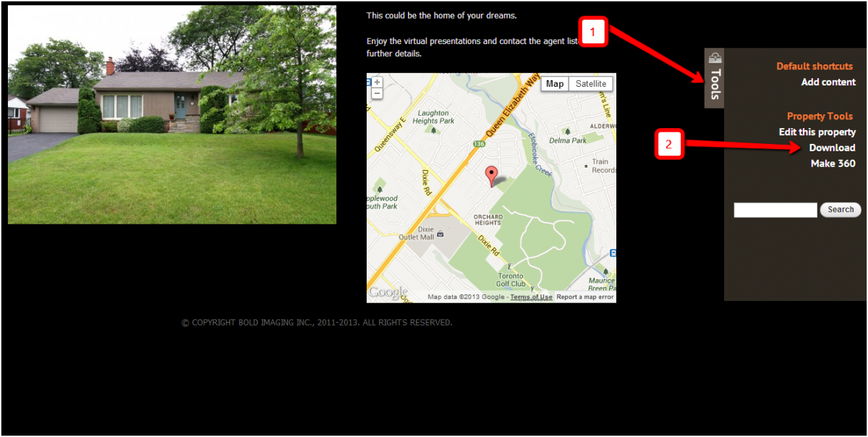Screen dimensions: 868x437
Task: Click the Toronto Golf Club icon
Action: (511, 267)
